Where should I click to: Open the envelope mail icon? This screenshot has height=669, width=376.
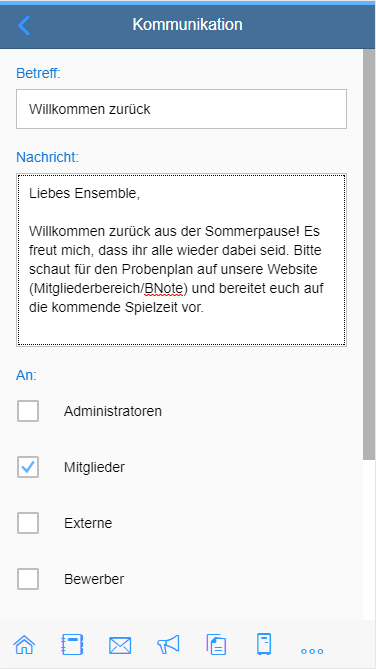pyautogui.click(x=120, y=645)
